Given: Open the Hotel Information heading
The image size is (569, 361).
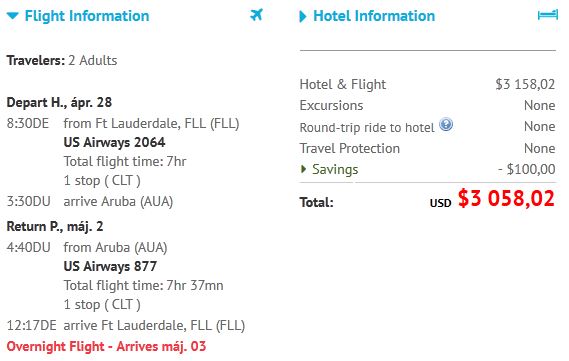Looking at the screenshot, I should [374, 16].
